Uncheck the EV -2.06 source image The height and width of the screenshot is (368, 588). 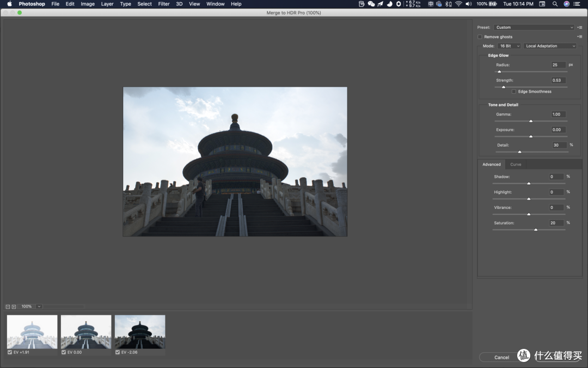pos(118,352)
